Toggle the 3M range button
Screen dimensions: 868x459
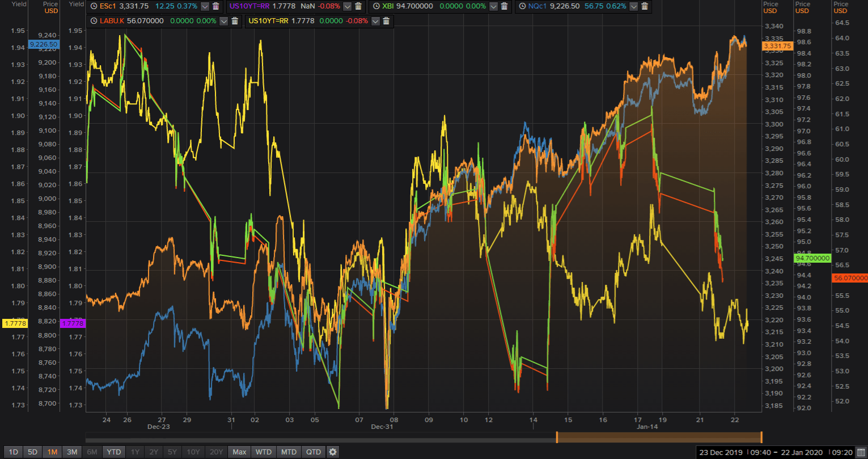(x=72, y=452)
